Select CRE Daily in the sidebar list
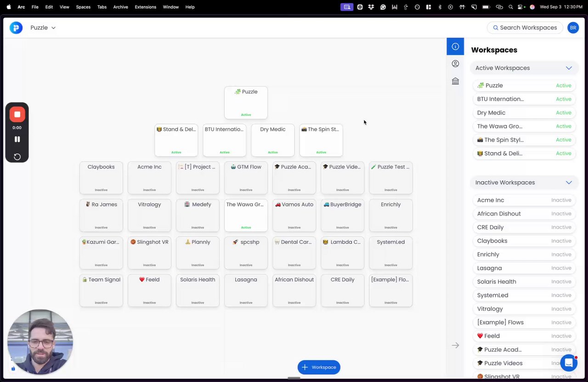The image size is (588, 382). click(524, 228)
